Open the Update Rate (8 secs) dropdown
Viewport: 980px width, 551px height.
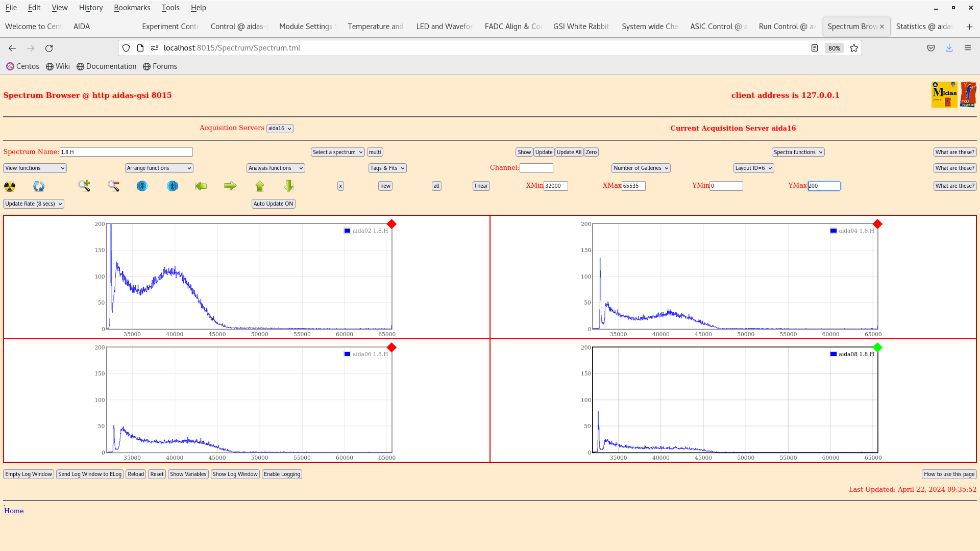tap(34, 204)
